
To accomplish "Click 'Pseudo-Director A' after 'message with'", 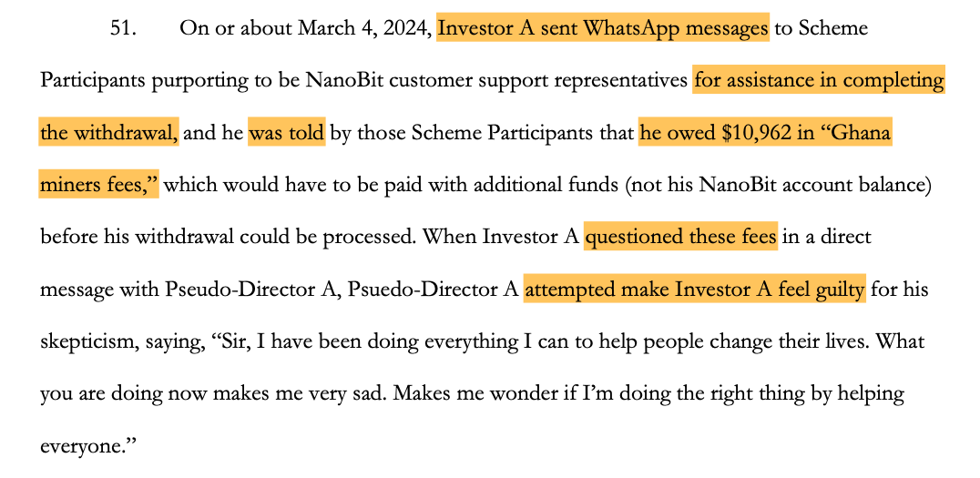I will 252,290.
